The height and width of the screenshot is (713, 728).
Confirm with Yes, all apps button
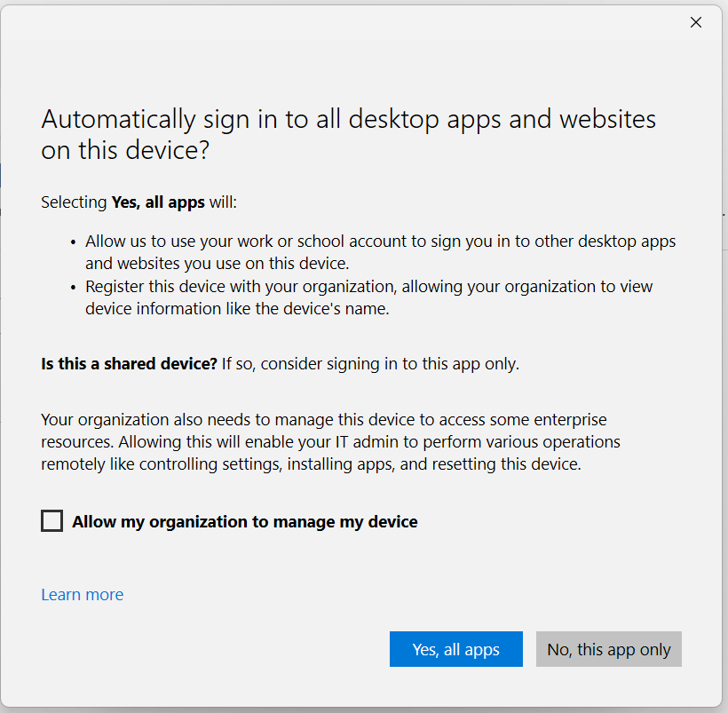456,649
